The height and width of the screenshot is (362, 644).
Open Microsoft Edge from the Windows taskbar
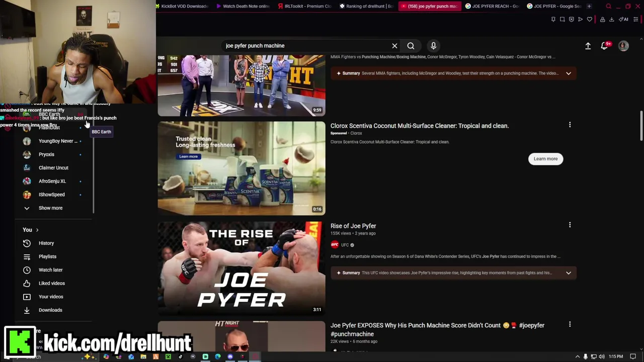pyautogui.click(x=217, y=357)
